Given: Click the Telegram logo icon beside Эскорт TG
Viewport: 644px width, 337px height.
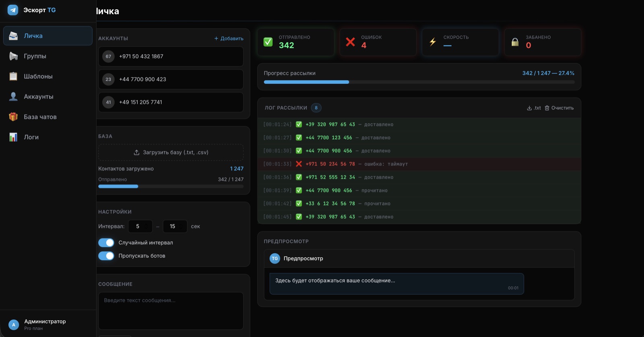Looking at the screenshot, I should (x=13, y=10).
